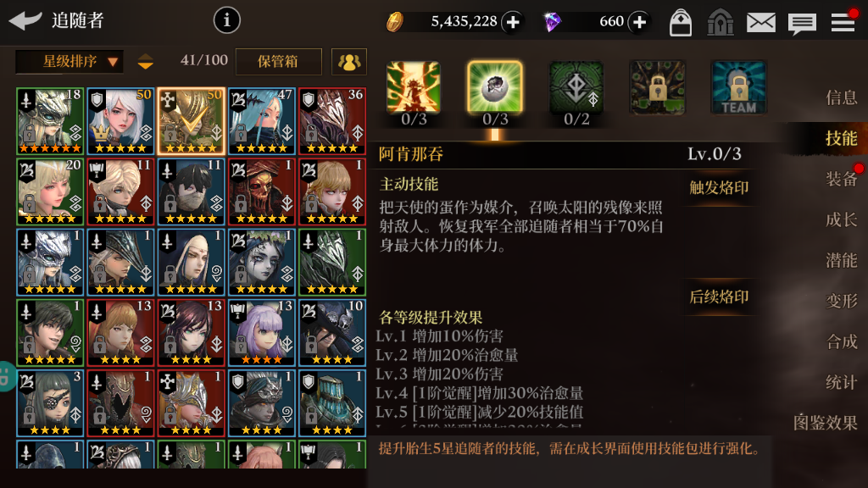Open the backpack inventory icon
868x488 pixels.
[681, 23]
